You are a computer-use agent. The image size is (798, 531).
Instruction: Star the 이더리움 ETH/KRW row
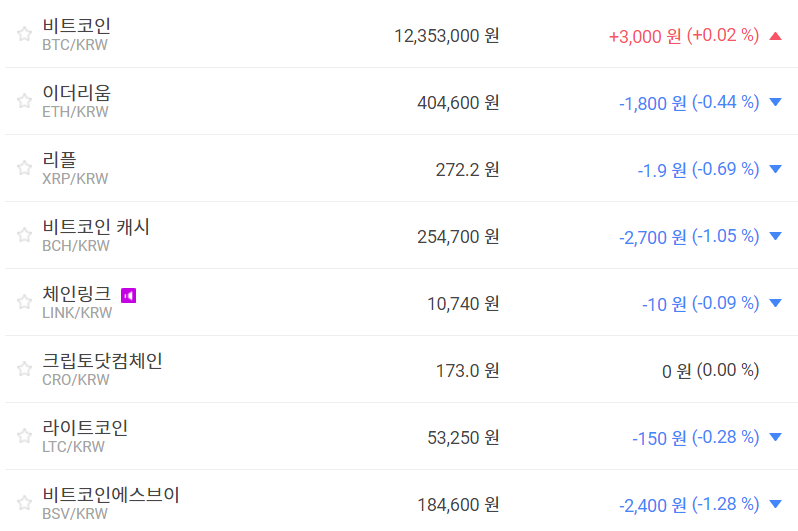[24, 101]
